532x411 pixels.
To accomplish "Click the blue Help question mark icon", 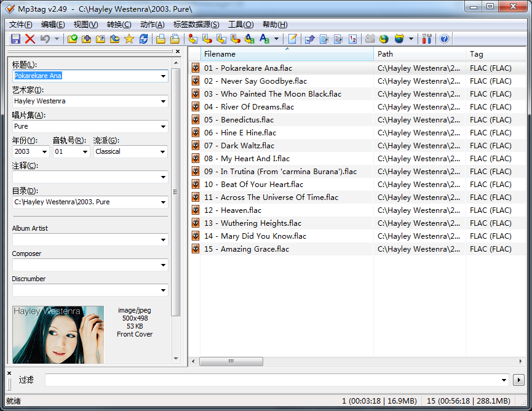I will tap(444, 39).
